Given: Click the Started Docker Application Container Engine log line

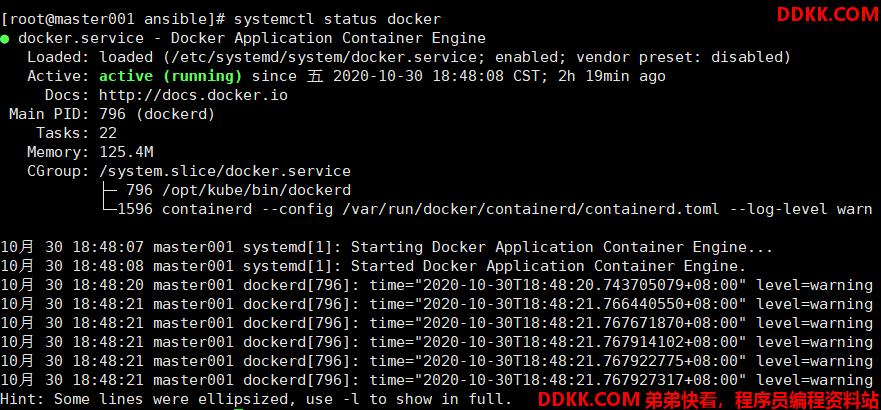Looking at the screenshot, I should (x=373, y=266).
